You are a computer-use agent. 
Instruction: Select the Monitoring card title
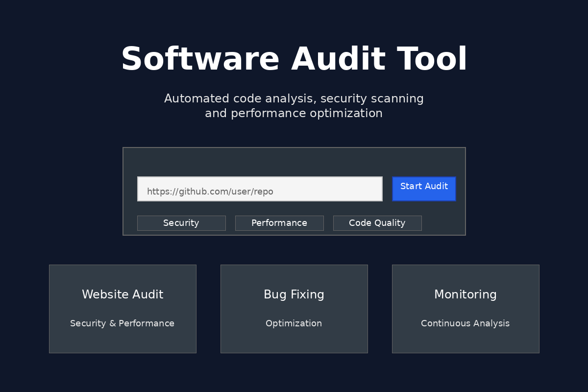click(465, 294)
